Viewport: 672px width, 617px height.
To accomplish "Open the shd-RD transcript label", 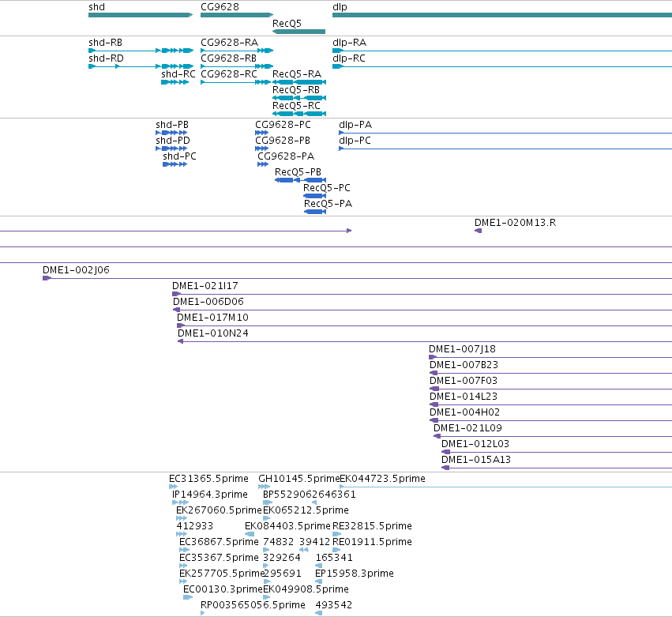I will [106, 58].
